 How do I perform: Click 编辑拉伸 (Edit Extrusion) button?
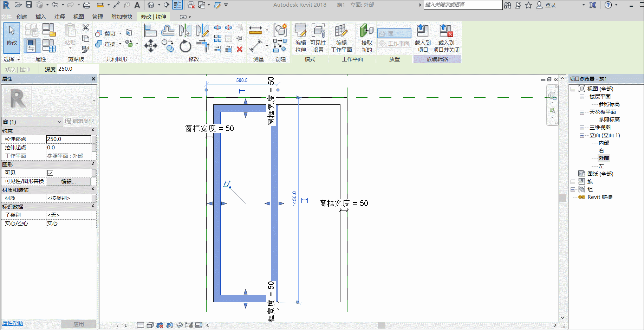click(300, 38)
